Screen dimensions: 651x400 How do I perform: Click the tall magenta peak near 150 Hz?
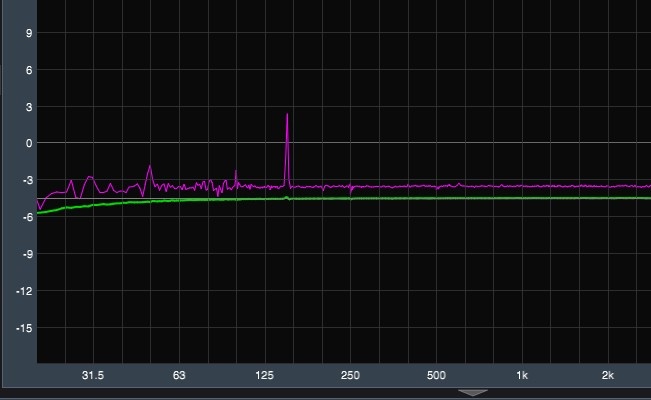pyautogui.click(x=287, y=118)
